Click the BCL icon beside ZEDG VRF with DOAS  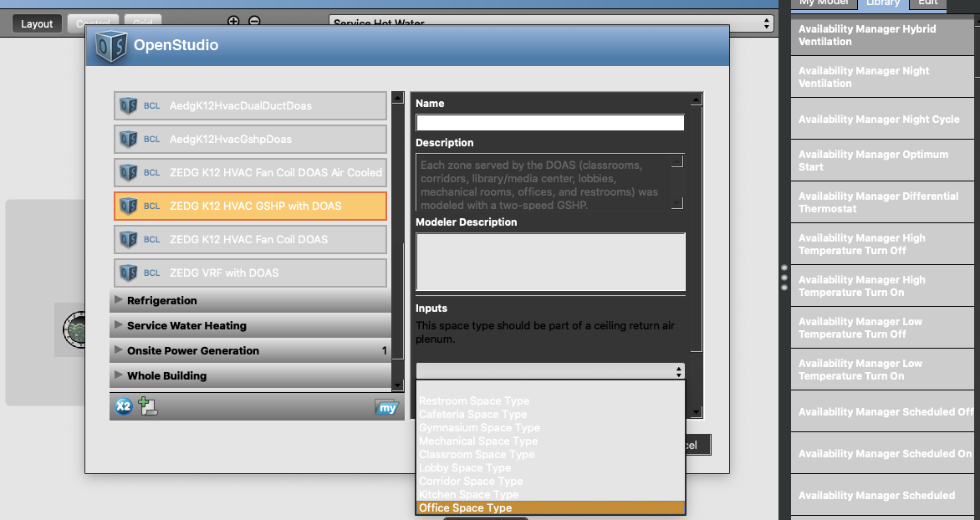click(x=130, y=273)
